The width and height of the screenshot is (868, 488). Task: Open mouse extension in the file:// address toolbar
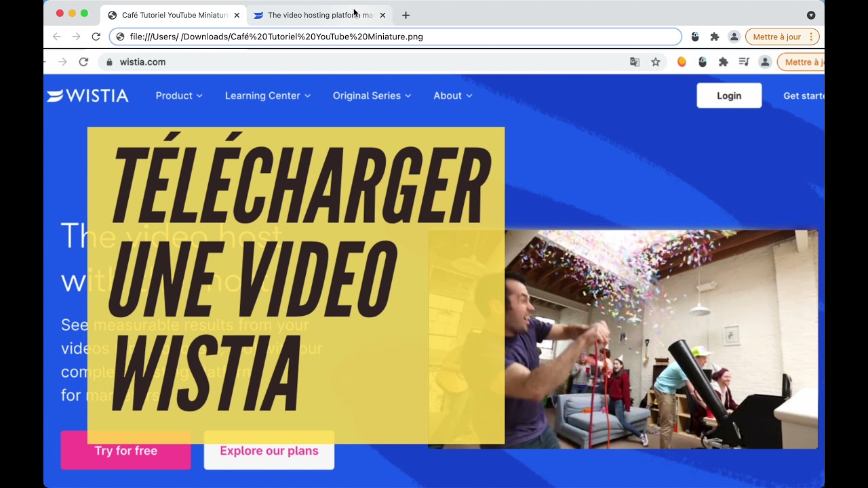pyautogui.click(x=695, y=37)
